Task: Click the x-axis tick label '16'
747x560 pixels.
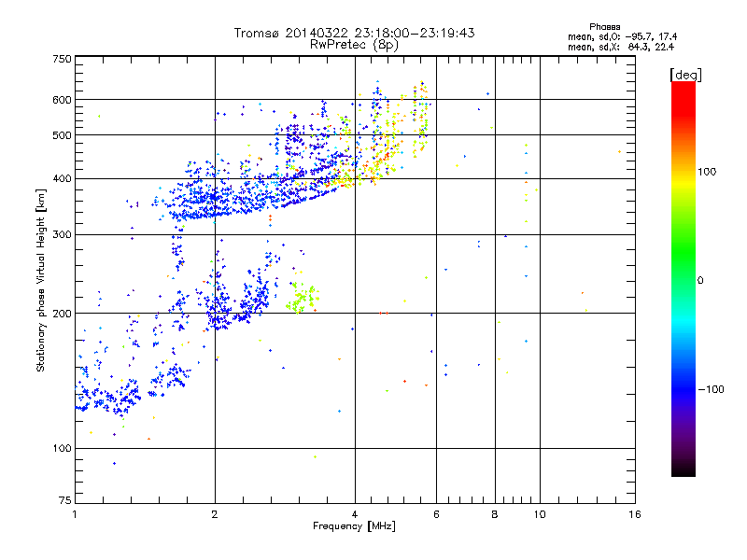Action: (635, 514)
